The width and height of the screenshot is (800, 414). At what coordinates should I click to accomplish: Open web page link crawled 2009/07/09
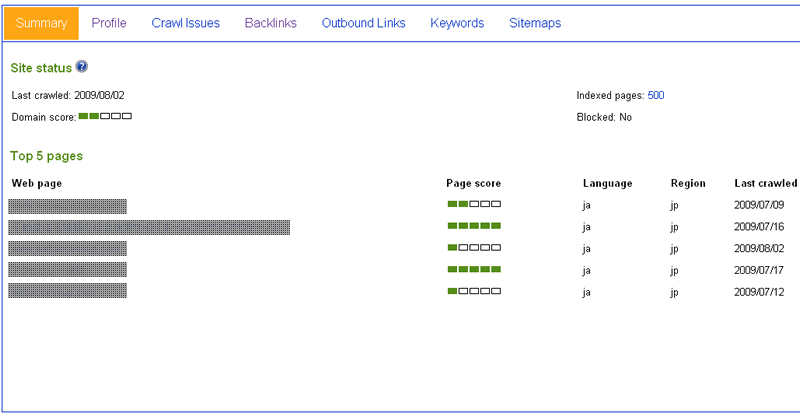pos(67,206)
